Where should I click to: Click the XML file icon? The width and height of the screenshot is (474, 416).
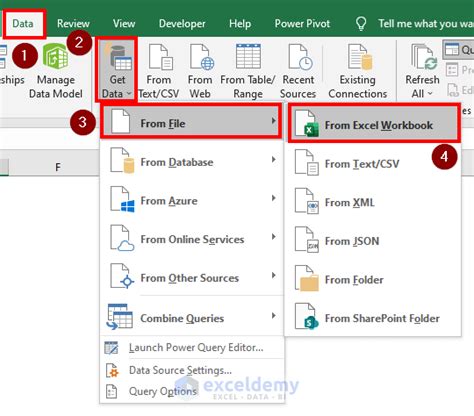click(307, 201)
